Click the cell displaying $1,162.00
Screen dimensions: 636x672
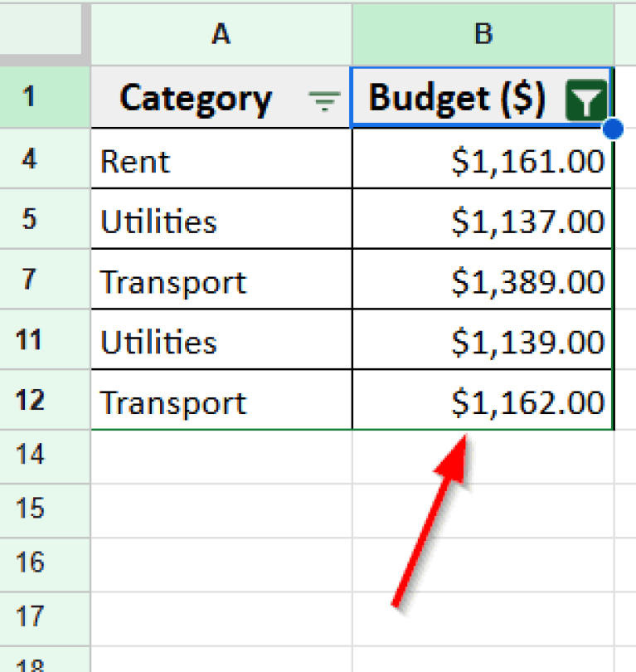[482, 401]
